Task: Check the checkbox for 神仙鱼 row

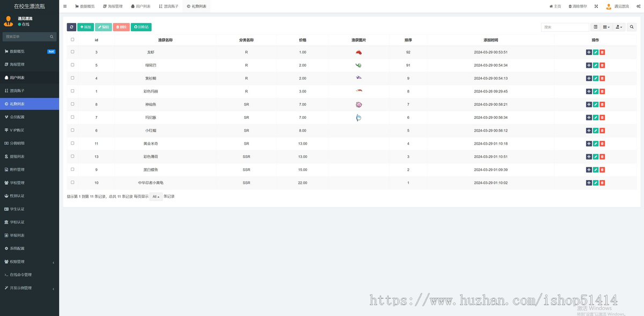Action: (x=72, y=104)
